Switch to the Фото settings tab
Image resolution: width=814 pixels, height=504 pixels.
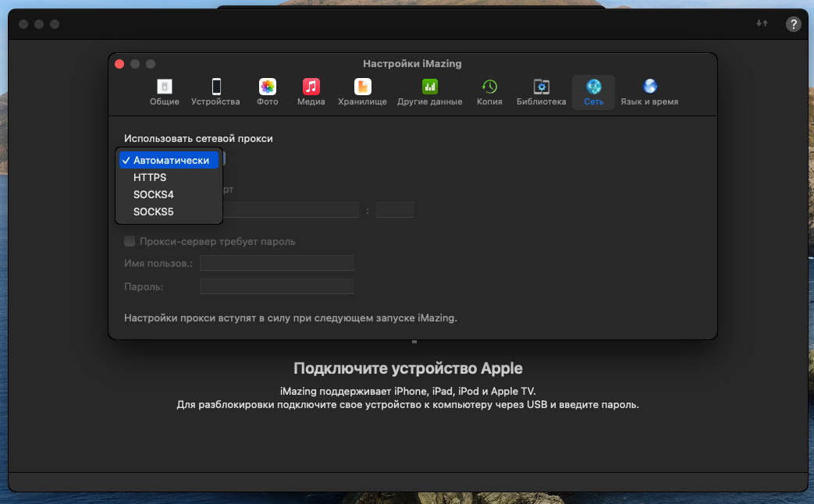click(x=268, y=92)
